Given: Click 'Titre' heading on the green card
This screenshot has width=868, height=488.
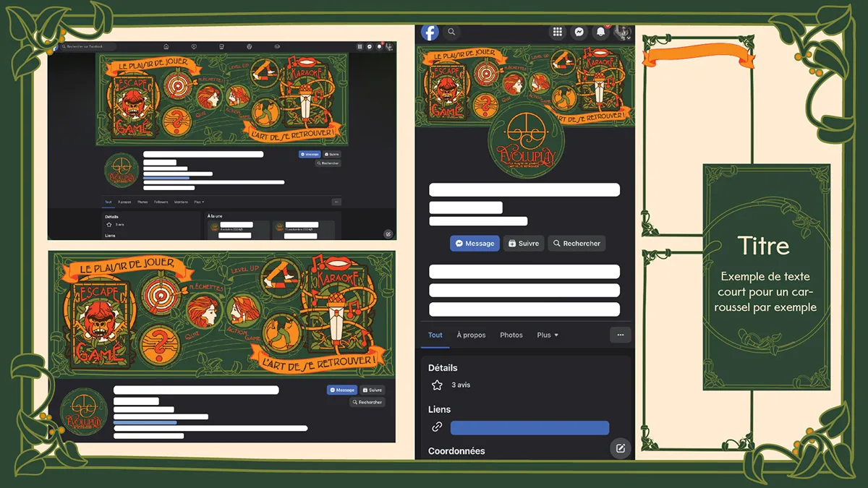Looking at the screenshot, I should [x=764, y=246].
